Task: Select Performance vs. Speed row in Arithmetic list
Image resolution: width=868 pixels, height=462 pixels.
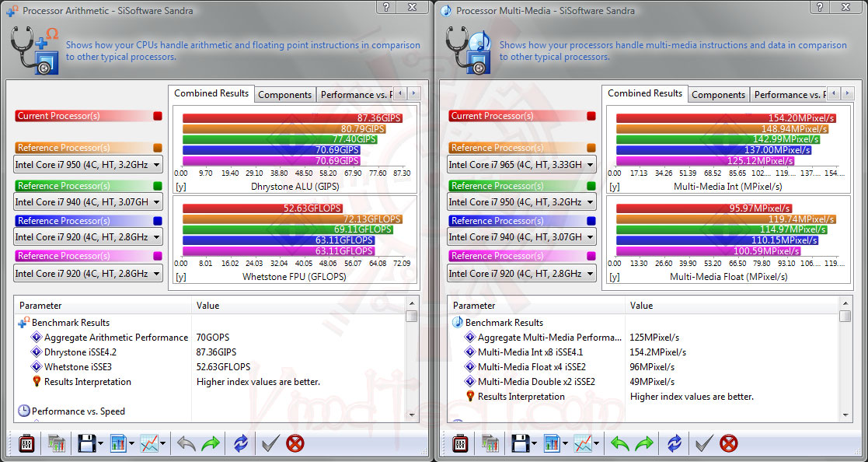Action: pyautogui.click(x=211, y=411)
